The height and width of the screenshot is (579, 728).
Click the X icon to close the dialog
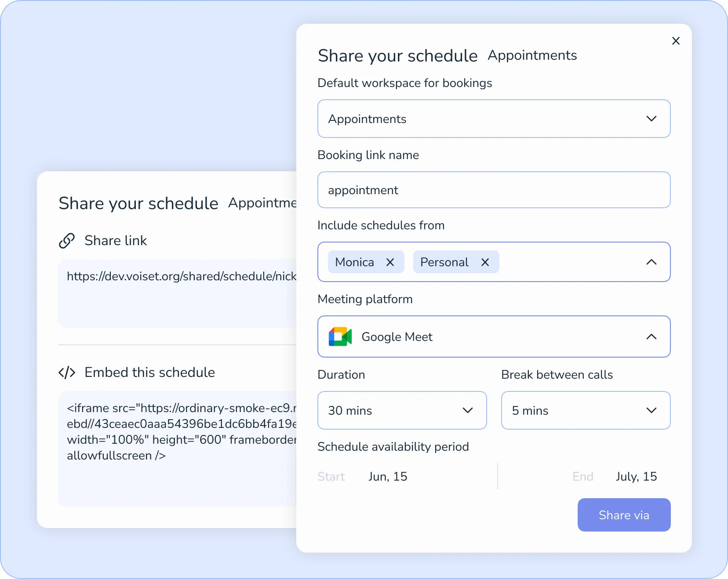pos(676,40)
